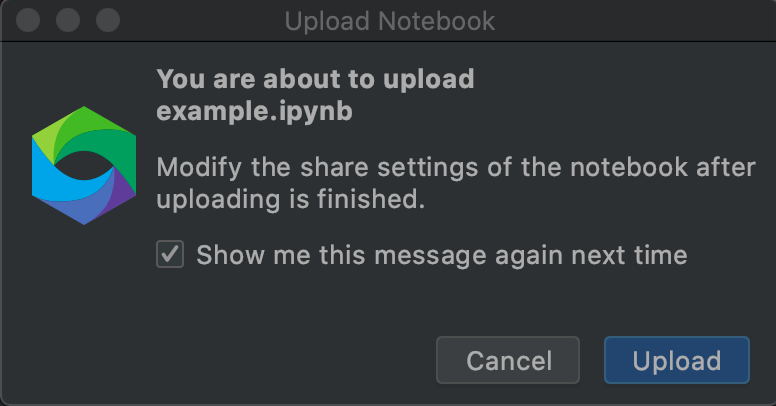Click the checkmark inside the checkbox

[x=170, y=254]
